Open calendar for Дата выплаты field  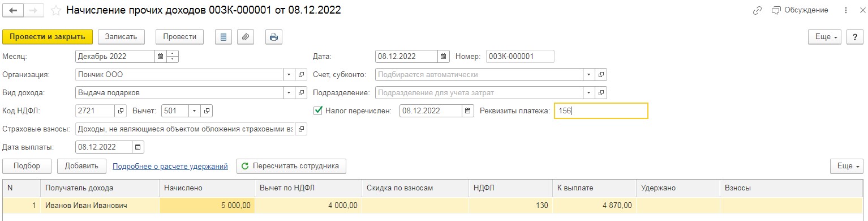(138, 147)
